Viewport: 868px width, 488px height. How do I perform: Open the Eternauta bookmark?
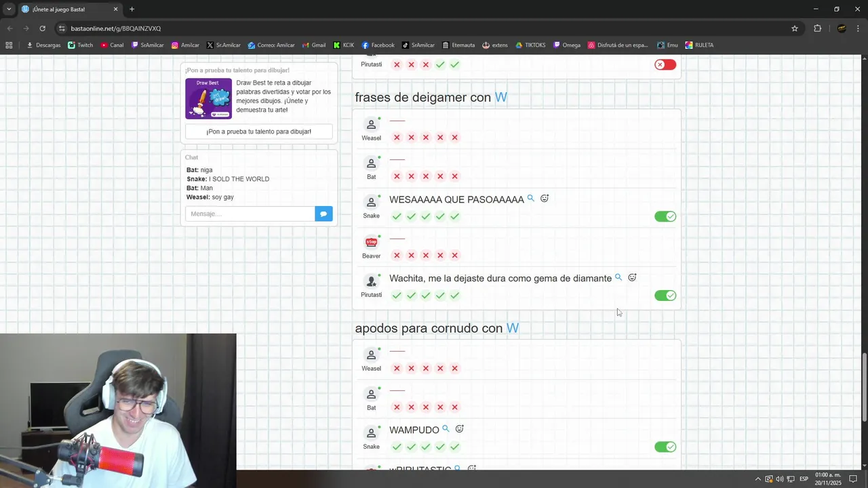(458, 45)
